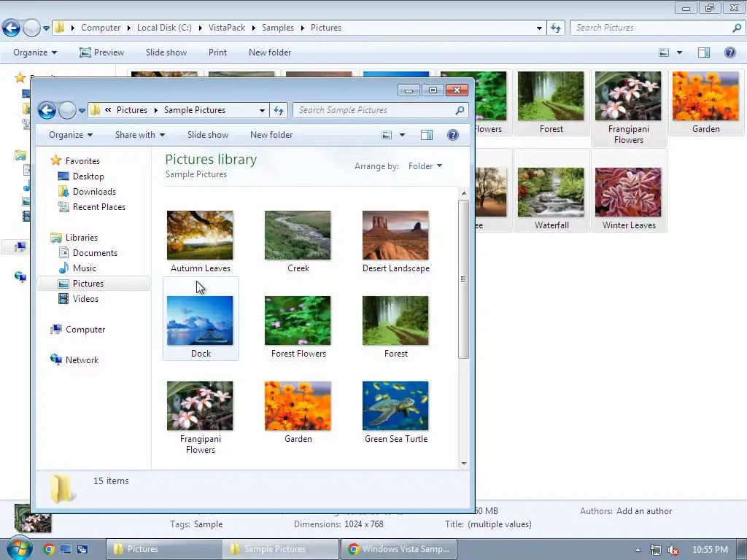Select Videos library
Screen dimensions: 747x560
(85, 298)
